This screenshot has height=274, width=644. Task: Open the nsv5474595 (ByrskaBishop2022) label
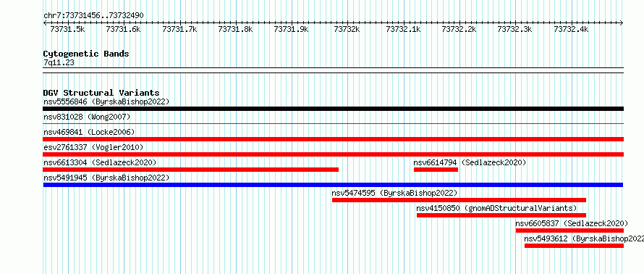click(x=394, y=193)
